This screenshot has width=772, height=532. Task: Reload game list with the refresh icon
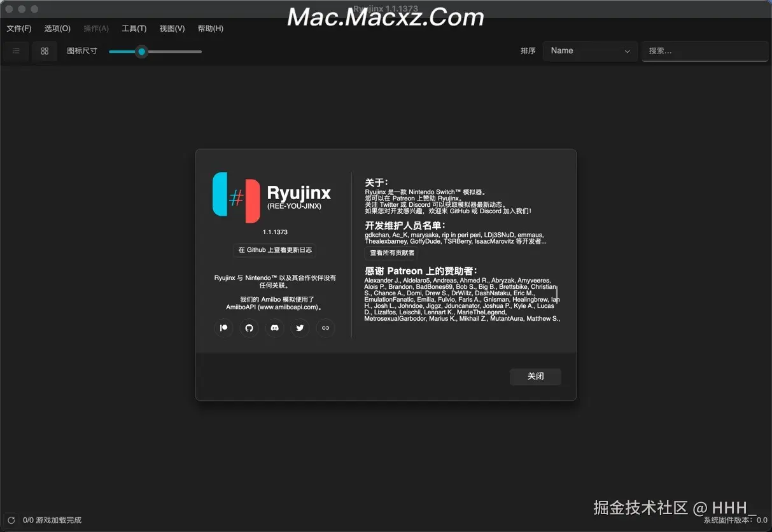click(x=11, y=520)
